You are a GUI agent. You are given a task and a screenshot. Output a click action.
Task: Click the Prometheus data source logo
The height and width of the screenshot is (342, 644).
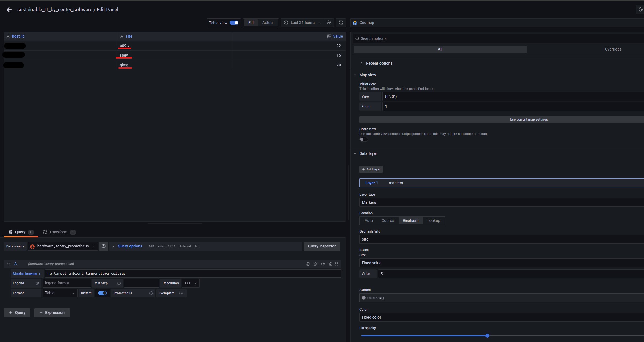(32, 246)
